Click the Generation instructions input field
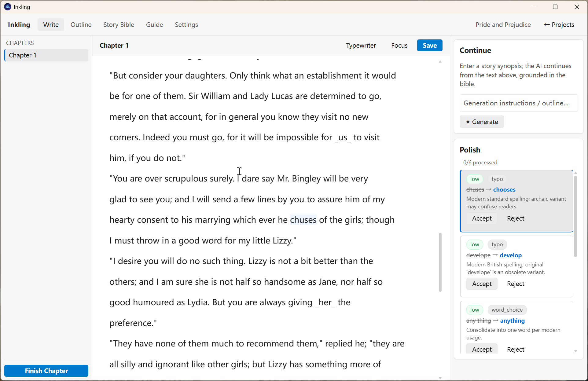The image size is (588, 381). coord(519,103)
